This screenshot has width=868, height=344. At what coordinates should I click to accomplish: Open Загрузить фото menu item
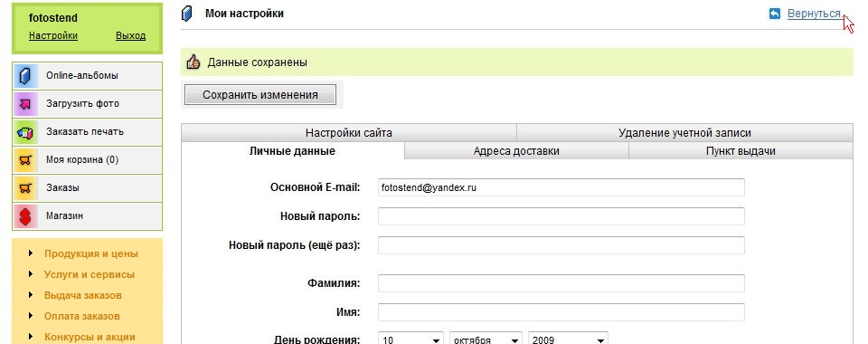[x=87, y=104]
